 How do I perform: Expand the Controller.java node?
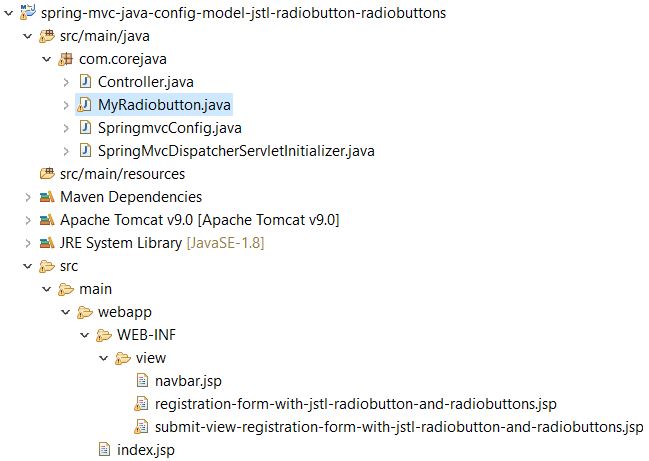click(66, 82)
